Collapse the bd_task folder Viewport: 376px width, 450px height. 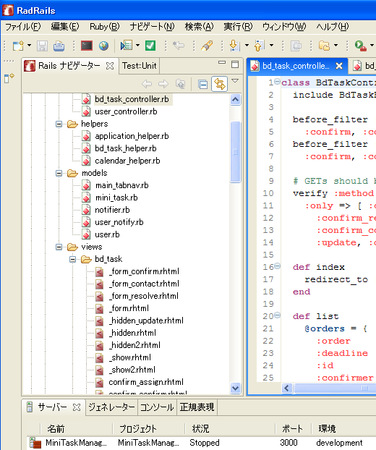73,259
